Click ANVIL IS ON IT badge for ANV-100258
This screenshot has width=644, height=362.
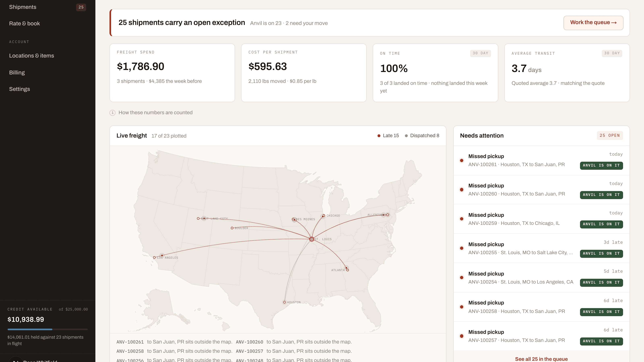(x=601, y=312)
